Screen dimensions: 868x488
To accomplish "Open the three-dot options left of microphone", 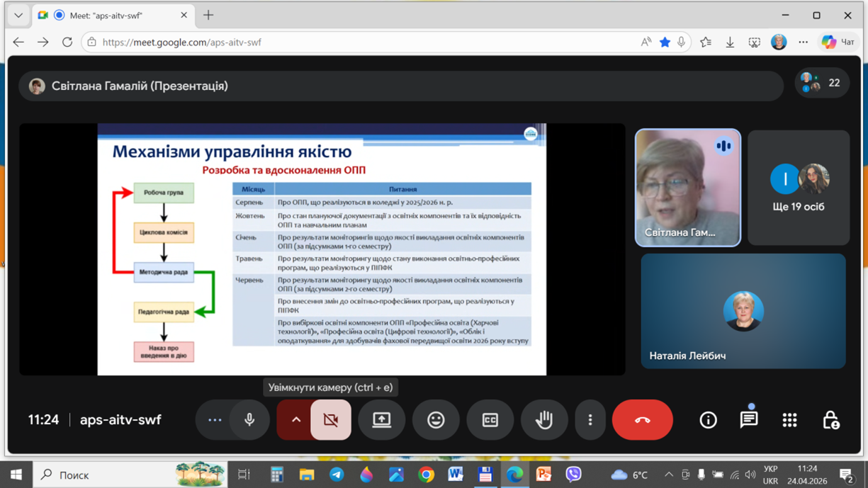I will (x=215, y=420).
